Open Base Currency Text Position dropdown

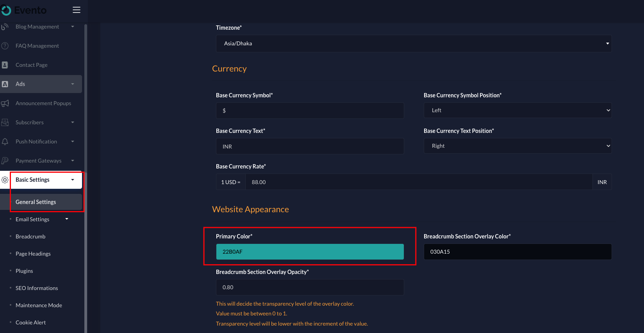pyautogui.click(x=517, y=146)
